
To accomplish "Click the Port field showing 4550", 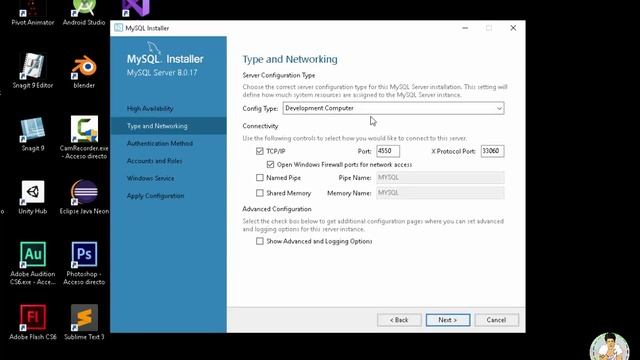I will click(388, 151).
